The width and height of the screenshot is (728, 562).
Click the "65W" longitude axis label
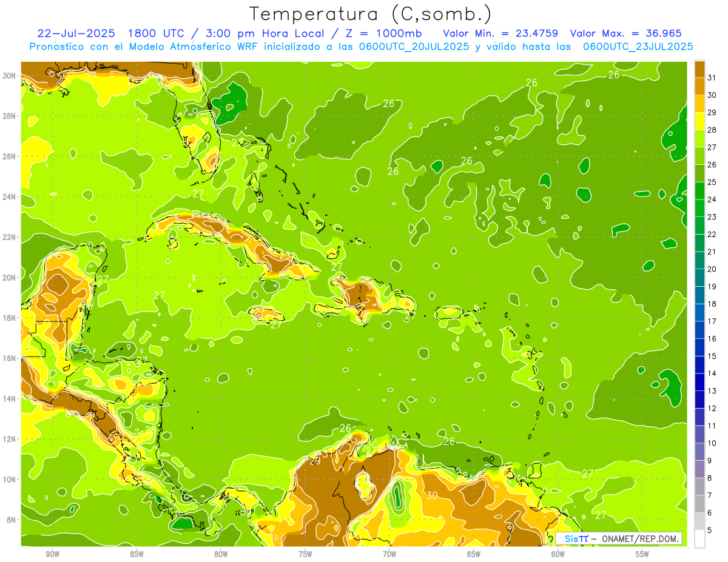[x=474, y=554]
